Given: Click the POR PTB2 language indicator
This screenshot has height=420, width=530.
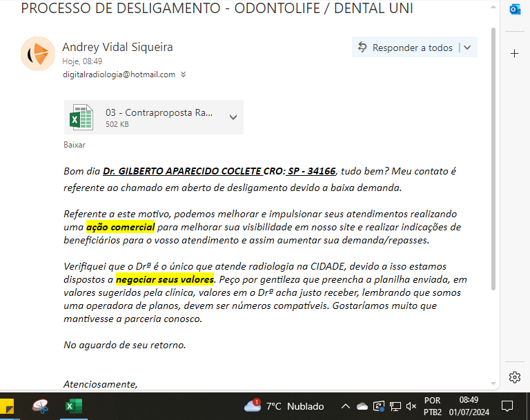Looking at the screenshot, I should point(432,406).
